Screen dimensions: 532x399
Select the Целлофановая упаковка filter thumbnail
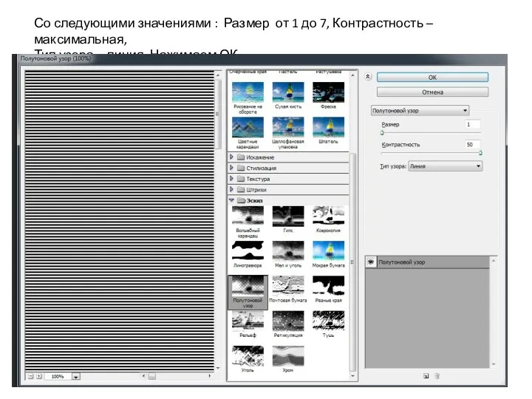click(x=288, y=127)
